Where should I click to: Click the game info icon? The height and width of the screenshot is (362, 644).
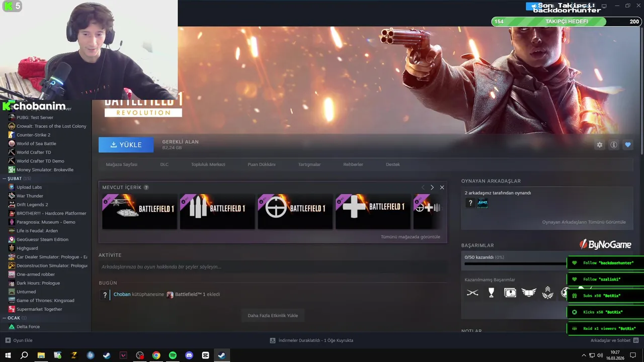(614, 145)
